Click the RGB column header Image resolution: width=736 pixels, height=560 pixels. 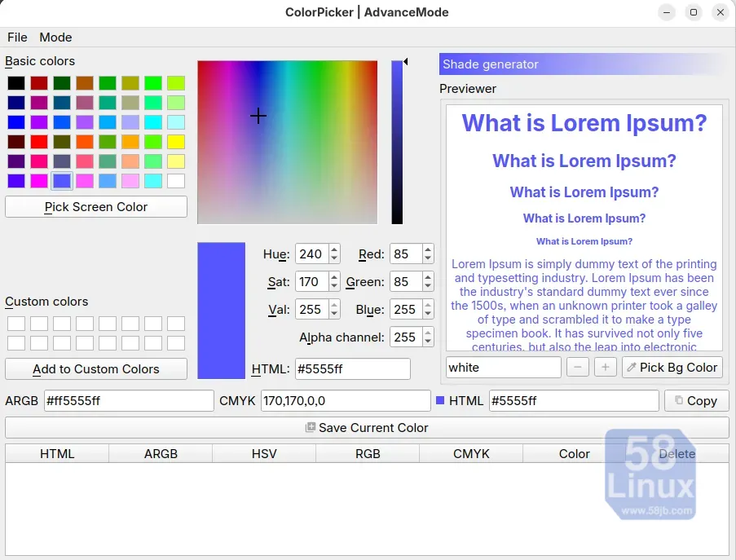368,453
